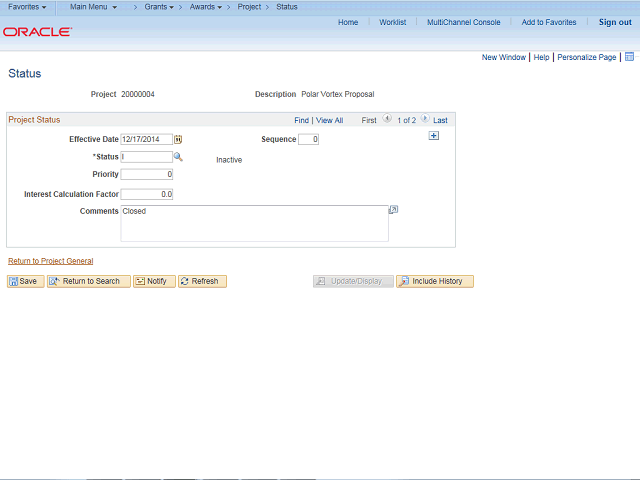Select the Project breadcrumb item

click(249, 7)
